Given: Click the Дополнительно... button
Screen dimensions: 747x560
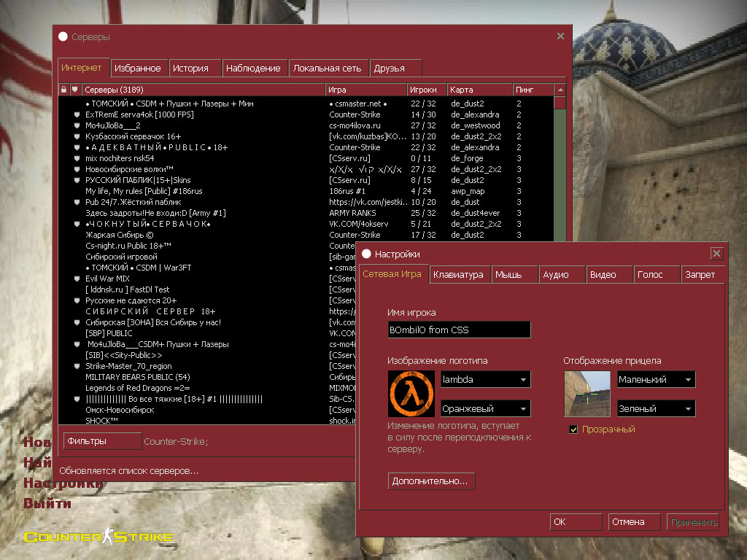Looking at the screenshot, I should pos(432,481).
